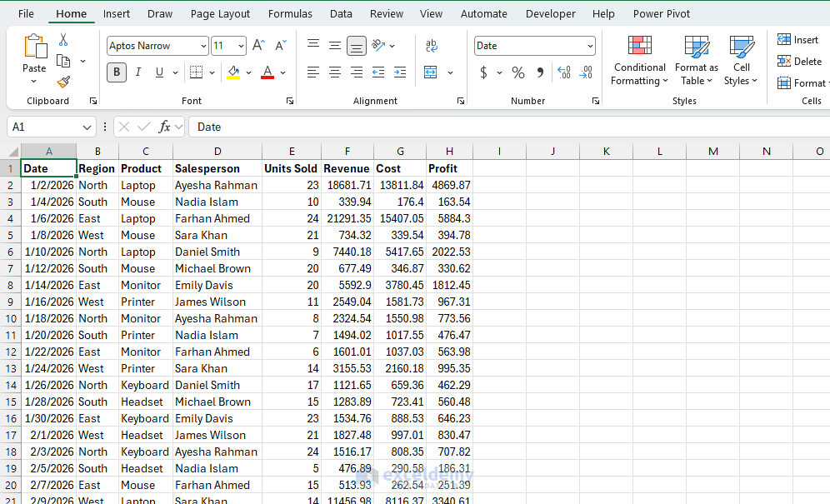Expand underline style arrow
The image size is (830, 504).
[x=175, y=72]
